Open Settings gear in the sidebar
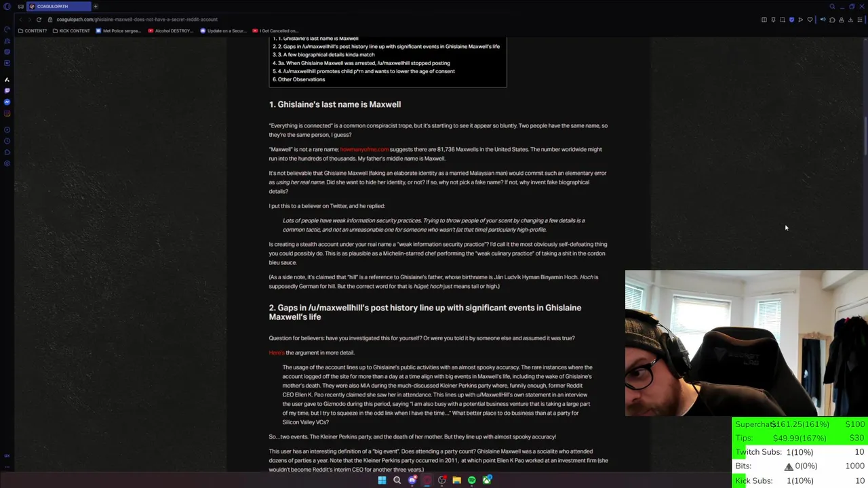This screenshot has height=488, width=868. click(x=7, y=163)
